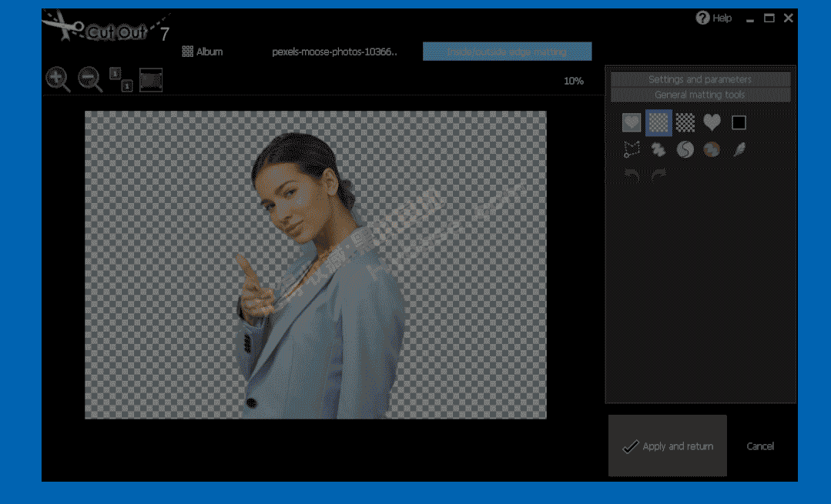
Task: Open the Album view
Action: pyautogui.click(x=203, y=52)
